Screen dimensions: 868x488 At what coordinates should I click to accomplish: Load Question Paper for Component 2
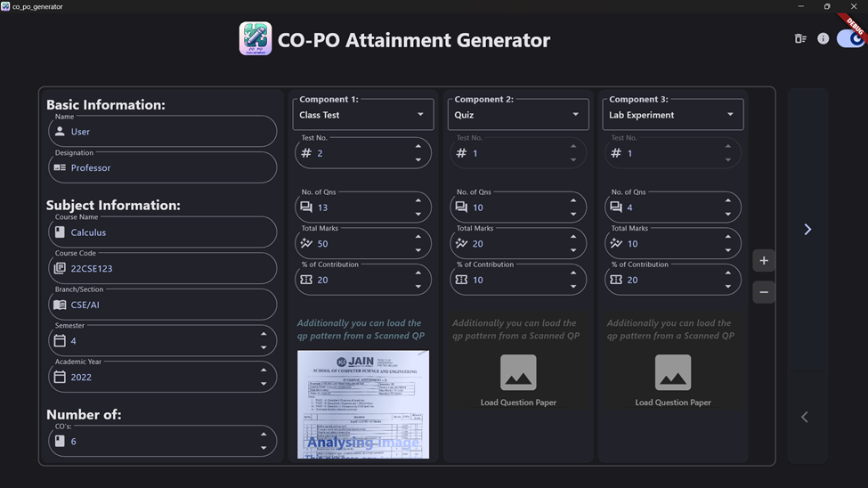point(518,380)
